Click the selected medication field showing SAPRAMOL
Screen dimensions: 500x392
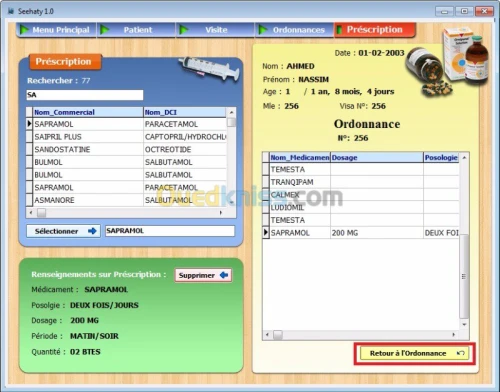point(170,231)
